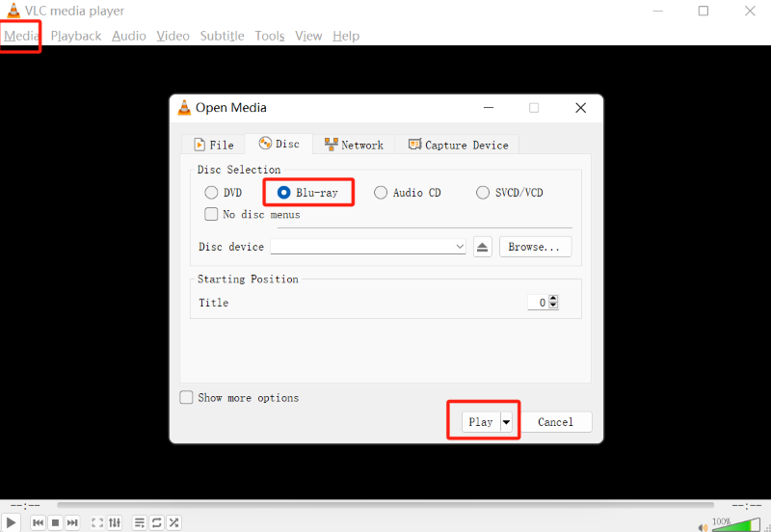
Task: Increase the Title number with up arrow
Action: tap(553, 299)
